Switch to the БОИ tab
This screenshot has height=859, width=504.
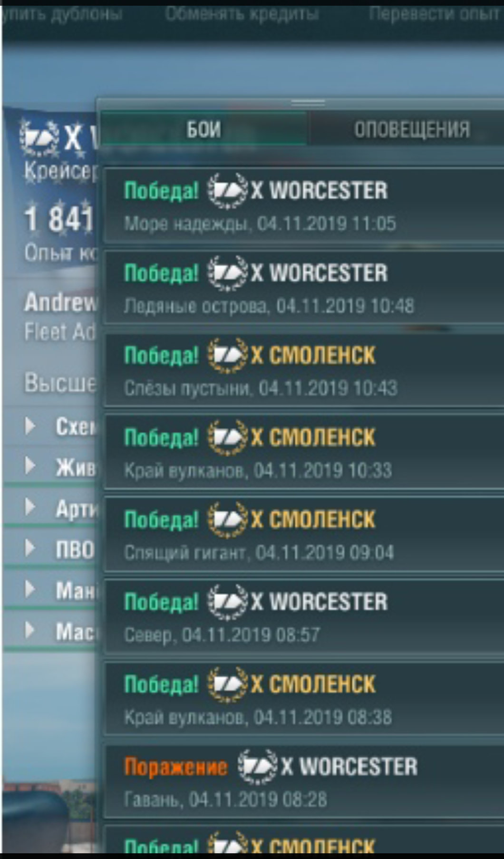(204, 129)
